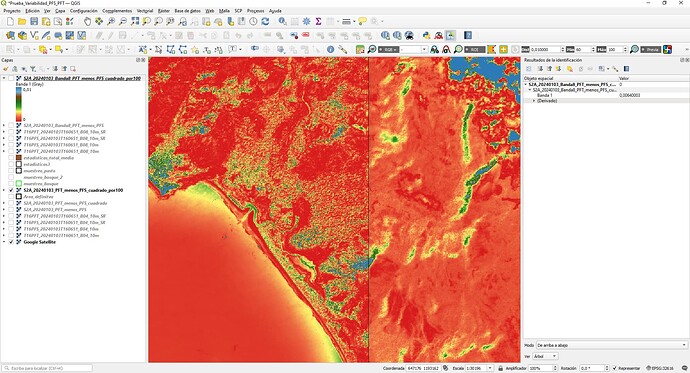The width and height of the screenshot is (690, 373).
Task: Toggle visibility of Google Satellite layer
Action: pyautogui.click(x=11, y=242)
